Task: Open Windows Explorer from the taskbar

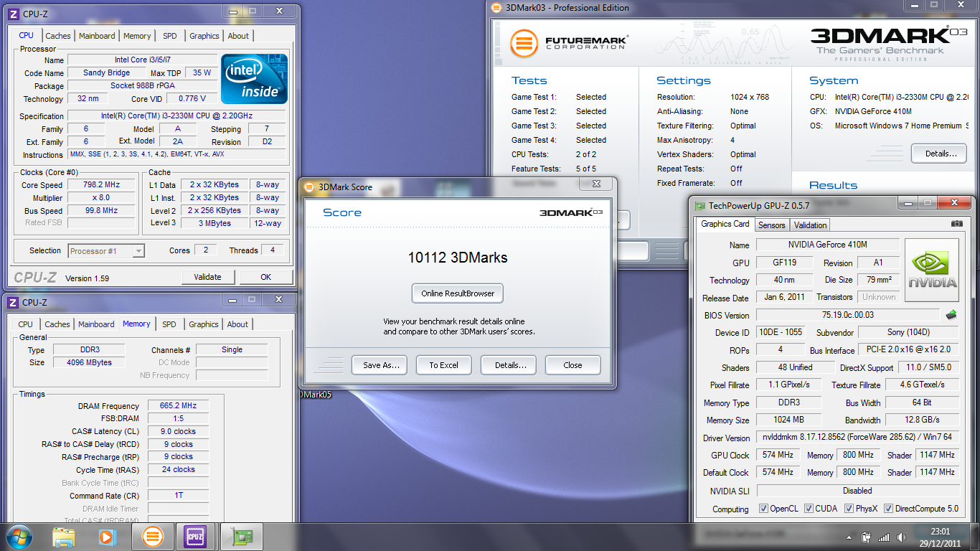Action: 64,537
